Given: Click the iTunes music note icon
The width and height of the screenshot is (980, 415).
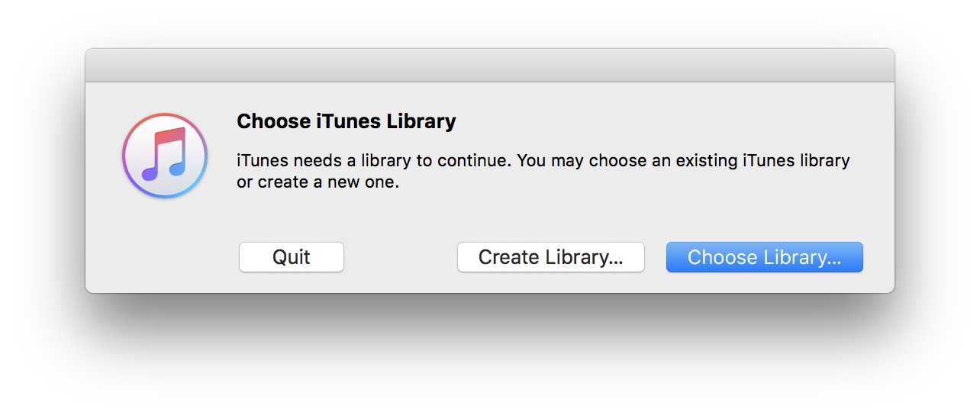Looking at the screenshot, I should pos(164,154).
